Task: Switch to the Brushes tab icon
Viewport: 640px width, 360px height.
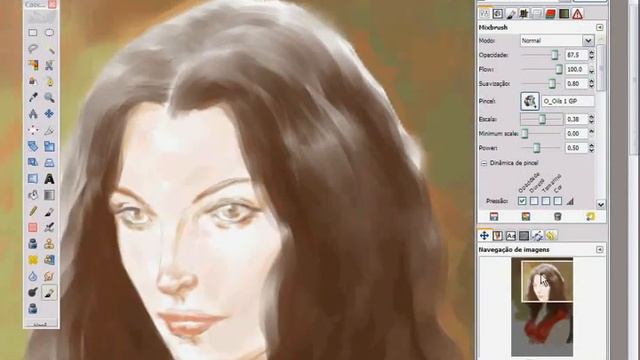Action: tap(511, 14)
